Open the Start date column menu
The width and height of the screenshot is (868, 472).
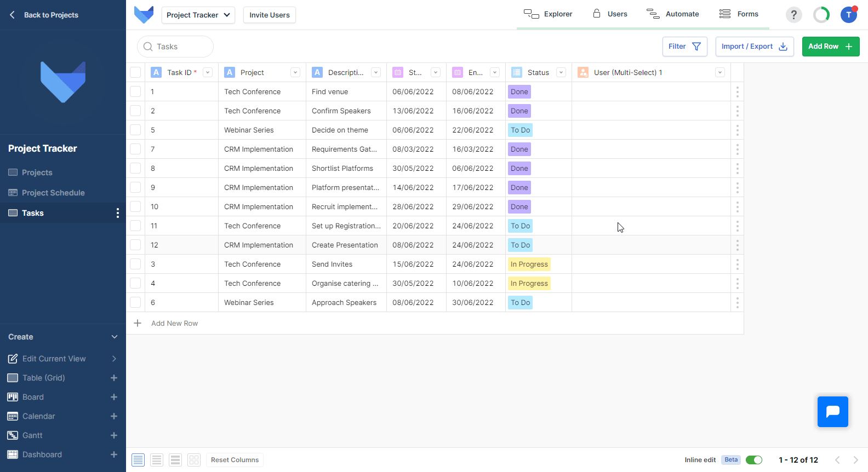pyautogui.click(x=436, y=72)
